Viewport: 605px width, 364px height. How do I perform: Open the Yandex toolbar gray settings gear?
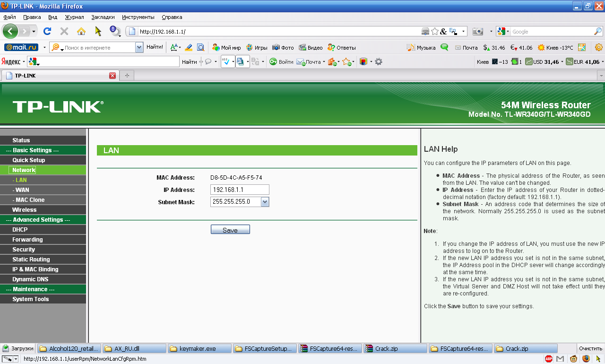click(x=378, y=61)
